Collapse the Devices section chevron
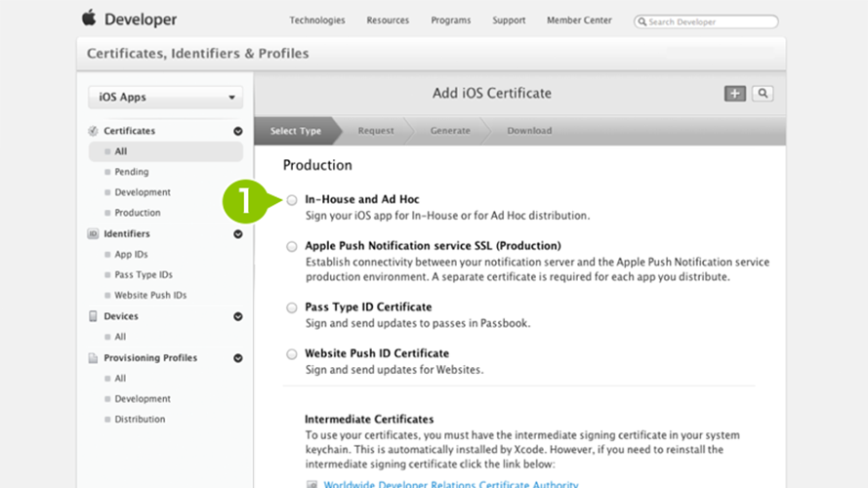 click(238, 316)
